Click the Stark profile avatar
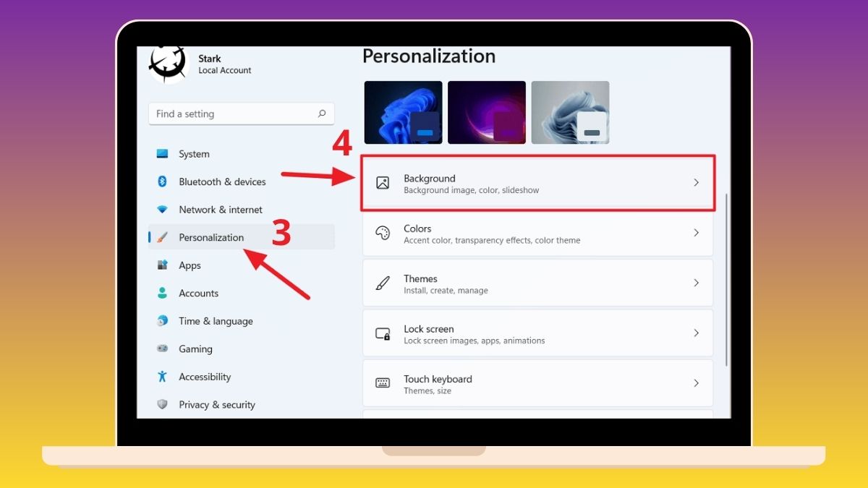 point(168,64)
